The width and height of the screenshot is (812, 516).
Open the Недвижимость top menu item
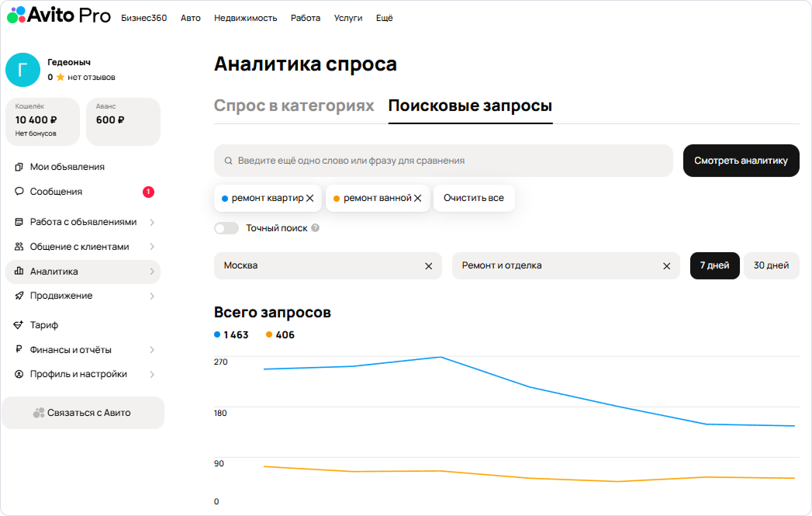pyautogui.click(x=245, y=18)
